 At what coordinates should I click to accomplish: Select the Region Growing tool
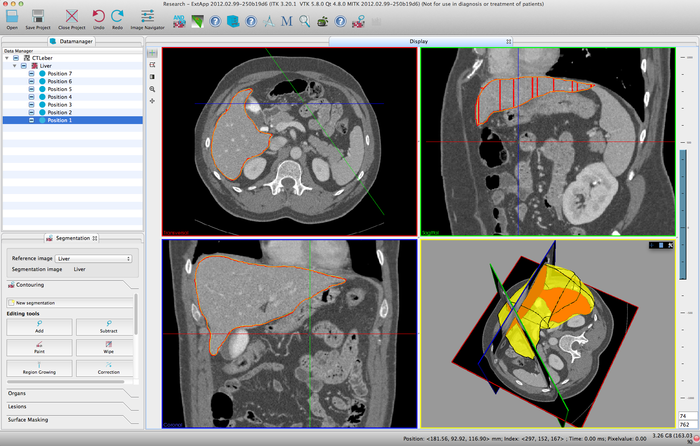pyautogui.click(x=39, y=368)
